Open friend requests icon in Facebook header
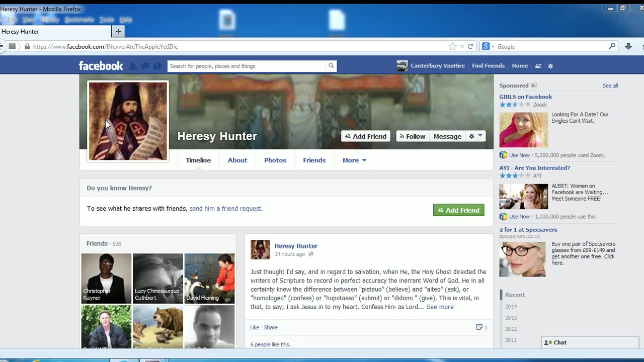Screen dimensions: 644x362 tap(133, 66)
